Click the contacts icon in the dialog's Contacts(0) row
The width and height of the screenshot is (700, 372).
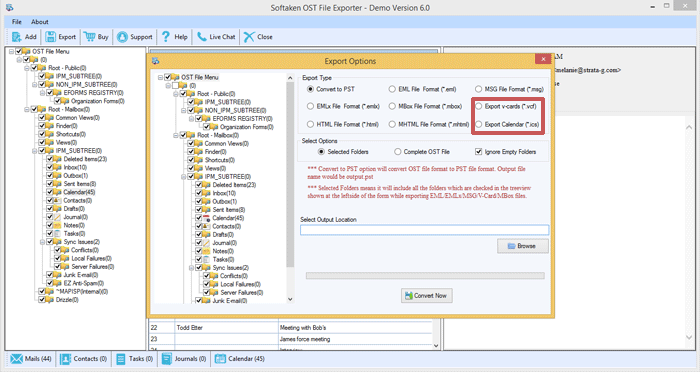coord(207,226)
